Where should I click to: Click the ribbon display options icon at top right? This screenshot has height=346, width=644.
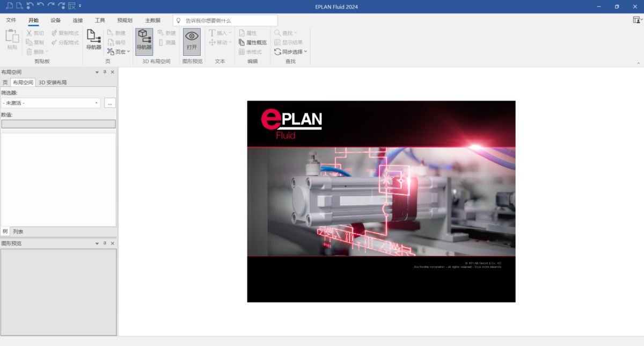(x=637, y=20)
